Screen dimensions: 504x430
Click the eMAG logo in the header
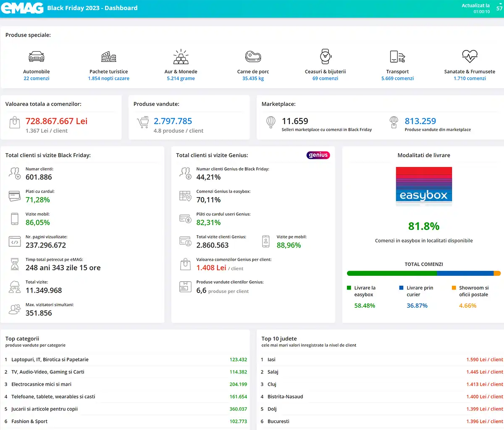point(22,8)
